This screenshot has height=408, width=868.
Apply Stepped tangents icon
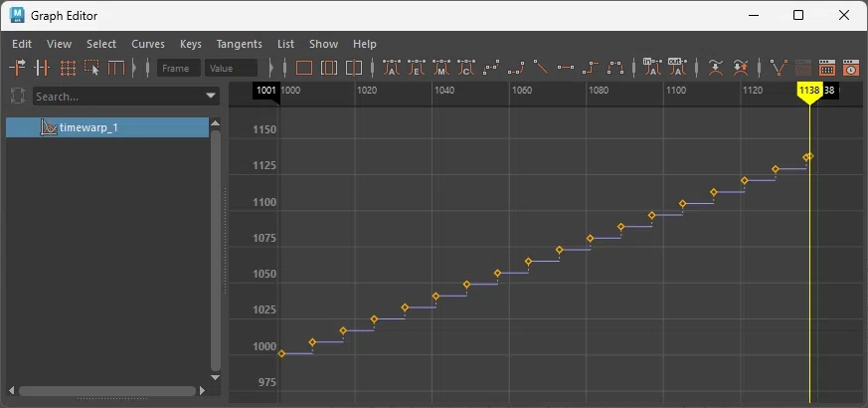point(591,68)
